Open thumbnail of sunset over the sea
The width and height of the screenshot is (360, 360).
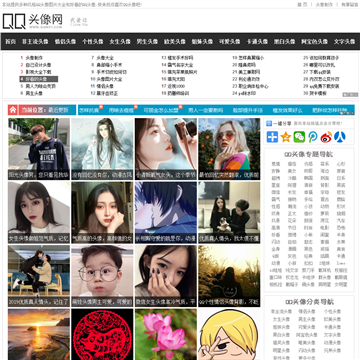click(39, 334)
